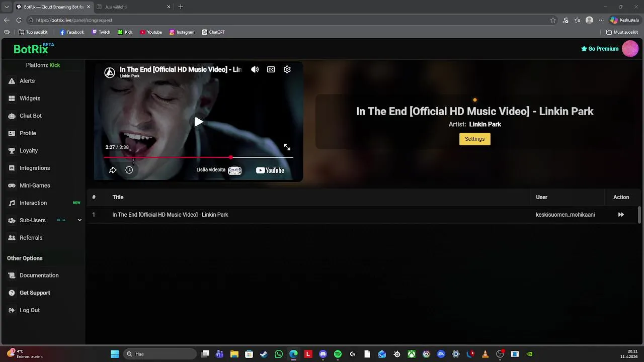Reload the current page

tap(19, 20)
